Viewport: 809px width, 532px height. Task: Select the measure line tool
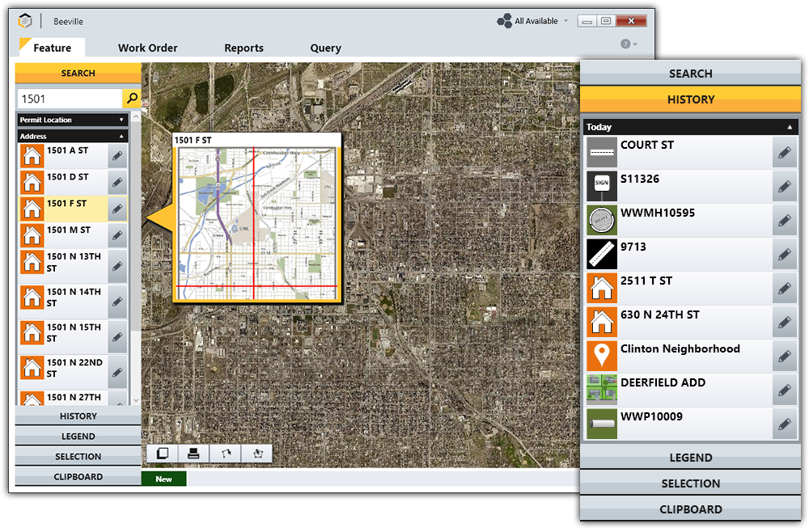pyautogui.click(x=225, y=454)
